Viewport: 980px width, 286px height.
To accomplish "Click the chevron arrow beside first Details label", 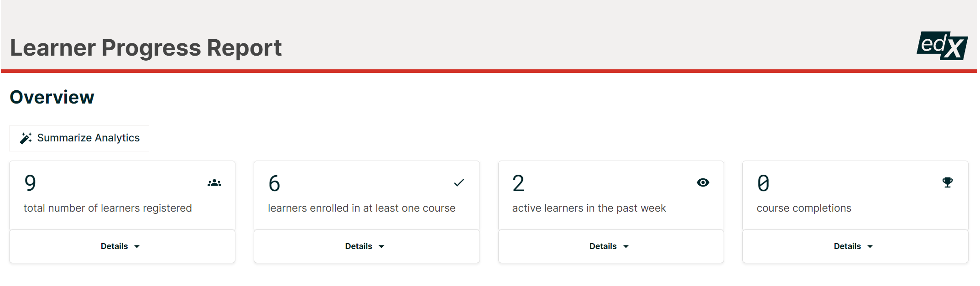I will (137, 246).
